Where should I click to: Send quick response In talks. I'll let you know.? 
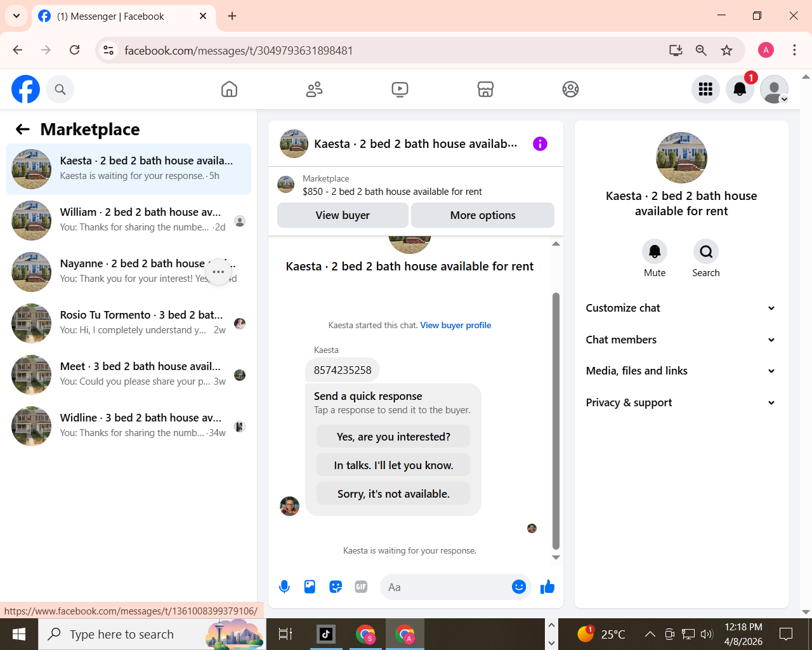coord(393,465)
